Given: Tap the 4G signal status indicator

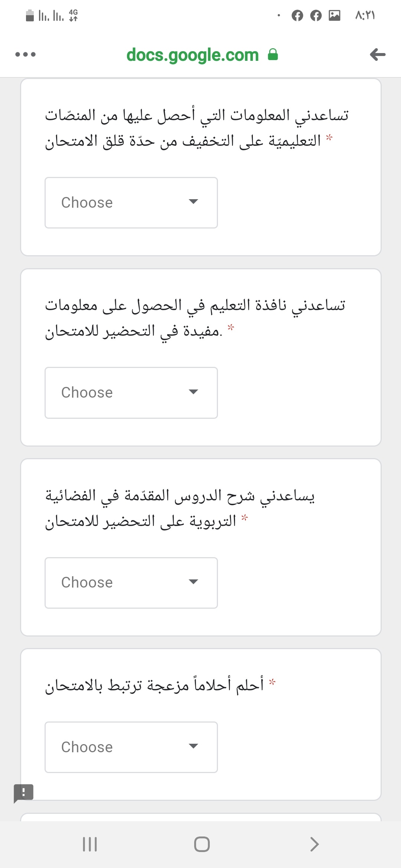Looking at the screenshot, I should (x=73, y=15).
